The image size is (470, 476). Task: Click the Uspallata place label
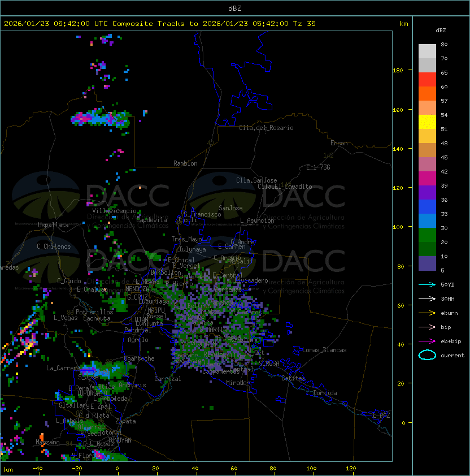point(53,225)
